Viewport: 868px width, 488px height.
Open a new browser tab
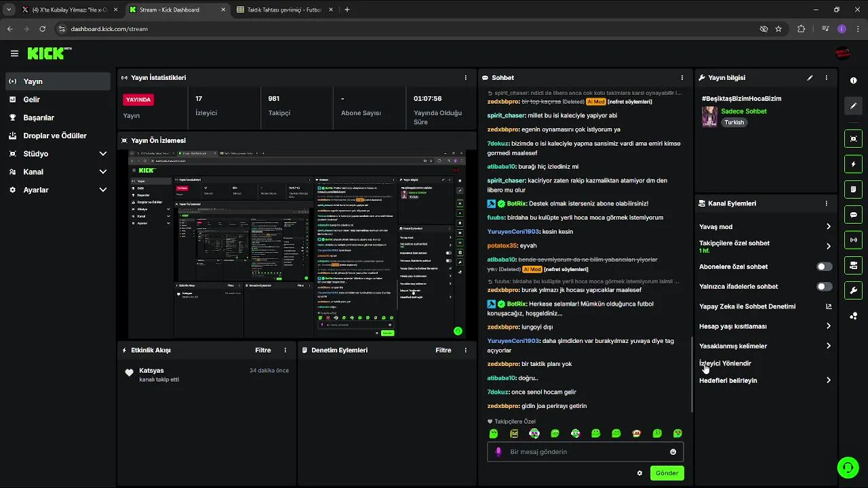click(347, 9)
